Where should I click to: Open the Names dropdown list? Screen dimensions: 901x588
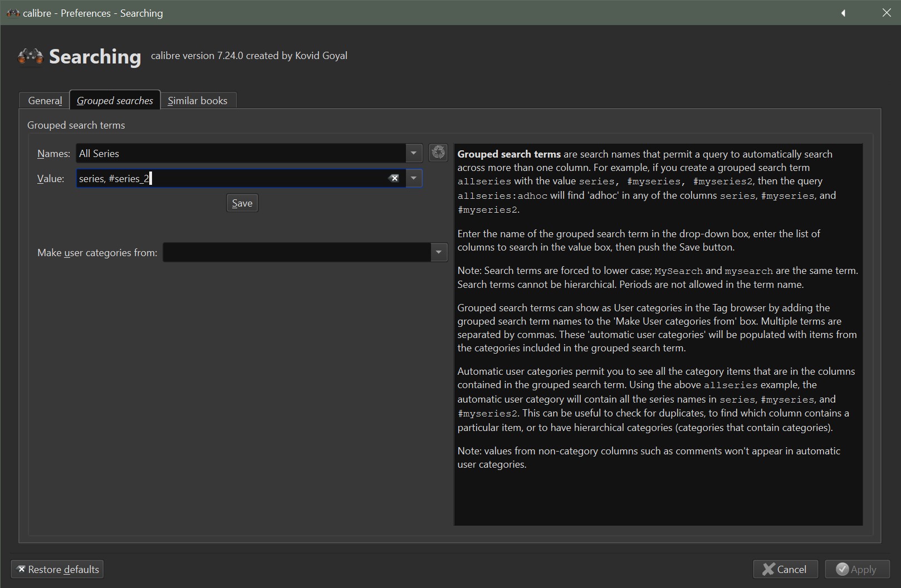pyautogui.click(x=414, y=153)
